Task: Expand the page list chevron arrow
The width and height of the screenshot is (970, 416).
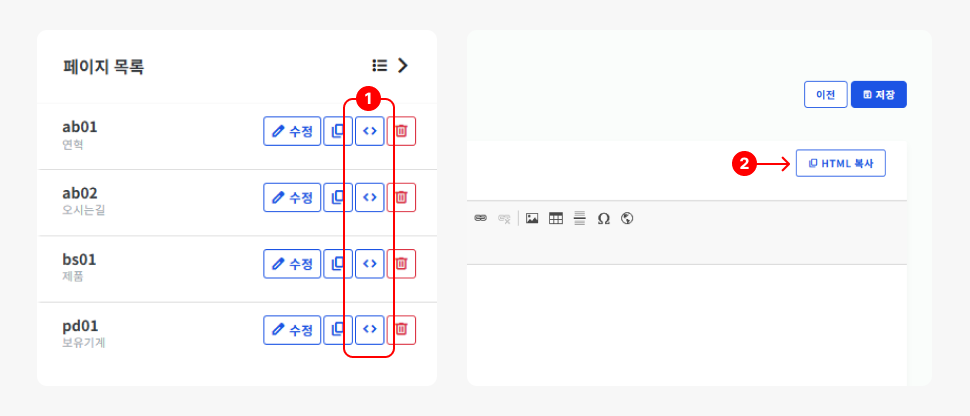Action: click(x=403, y=66)
